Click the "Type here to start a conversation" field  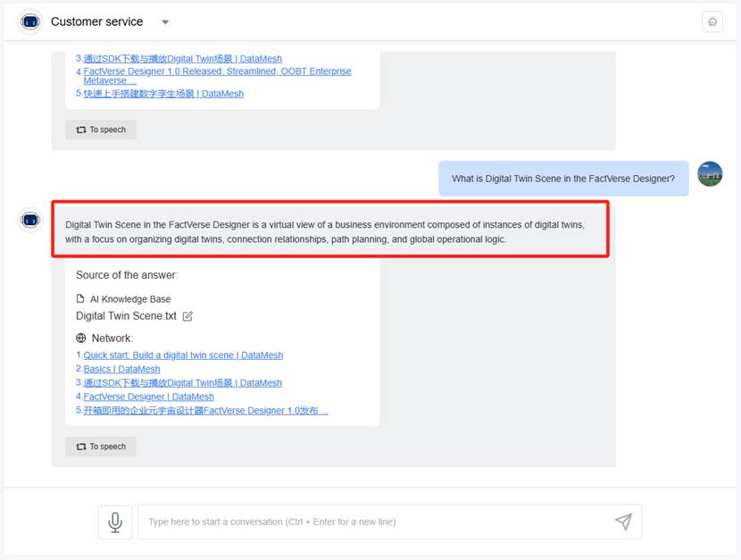coord(375,522)
